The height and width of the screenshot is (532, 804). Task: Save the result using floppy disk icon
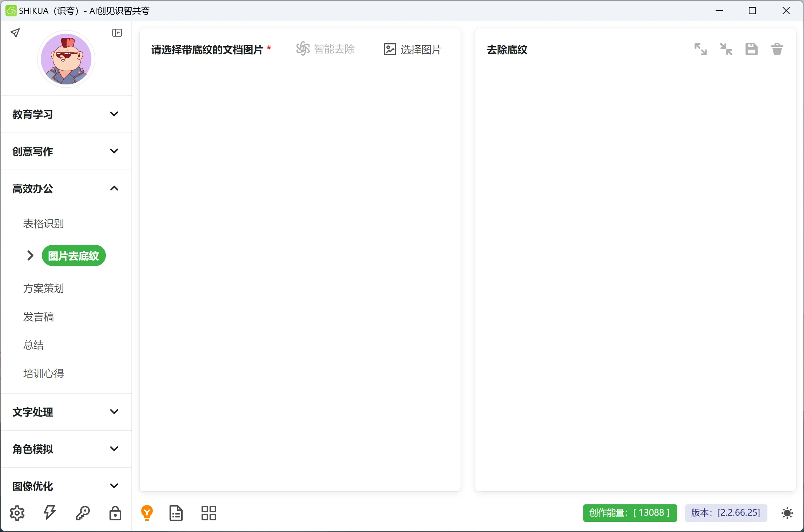coord(752,49)
